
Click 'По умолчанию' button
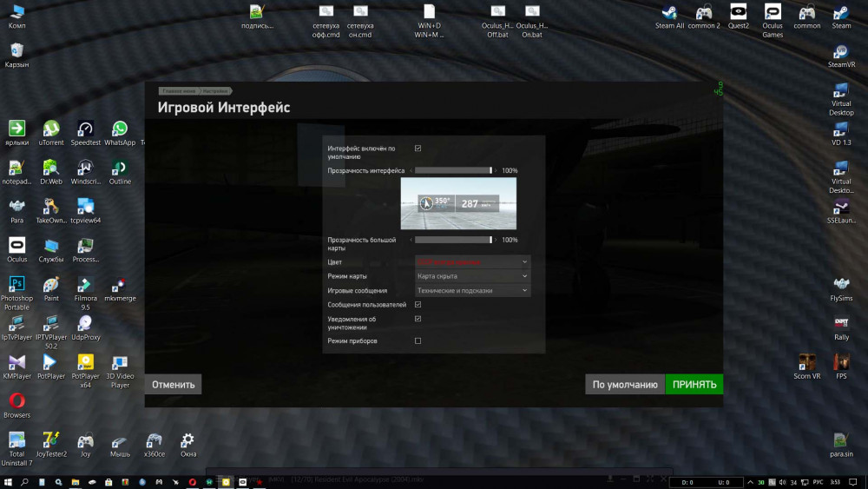click(625, 384)
